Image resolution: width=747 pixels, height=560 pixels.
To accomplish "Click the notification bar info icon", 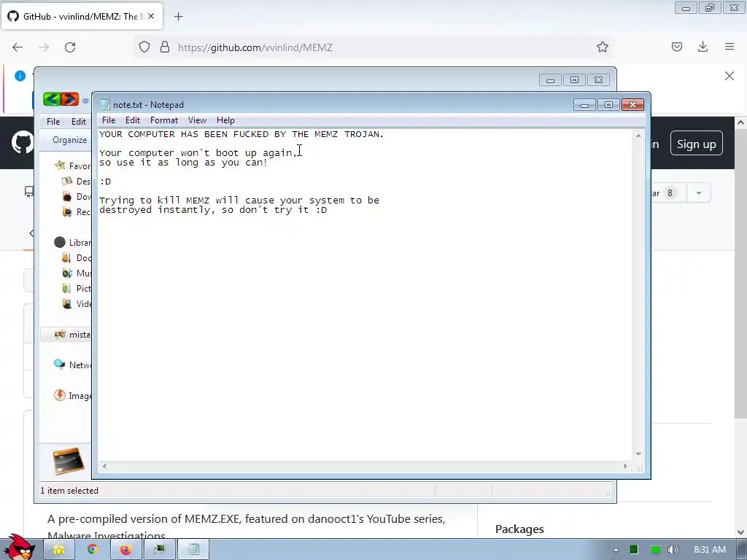I will tap(20, 76).
